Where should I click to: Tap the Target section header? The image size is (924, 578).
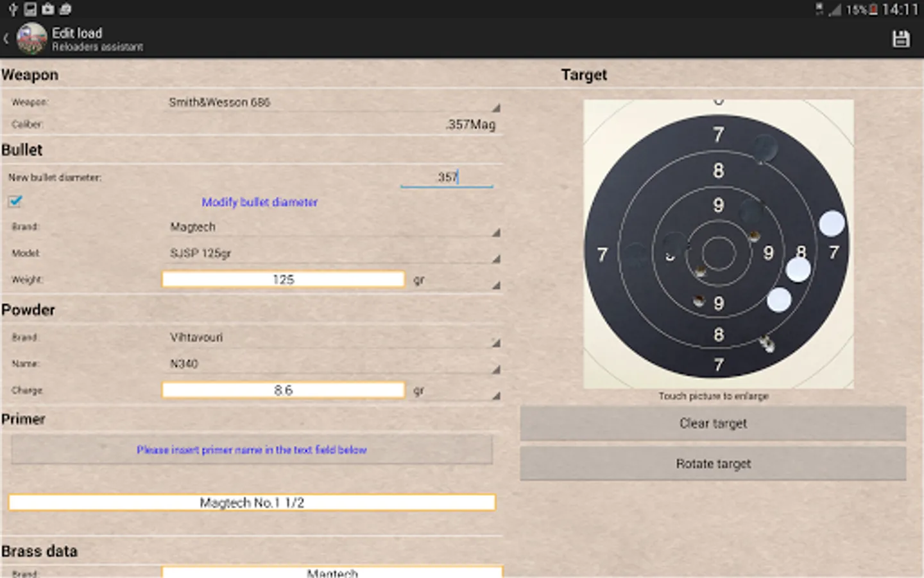tap(584, 74)
